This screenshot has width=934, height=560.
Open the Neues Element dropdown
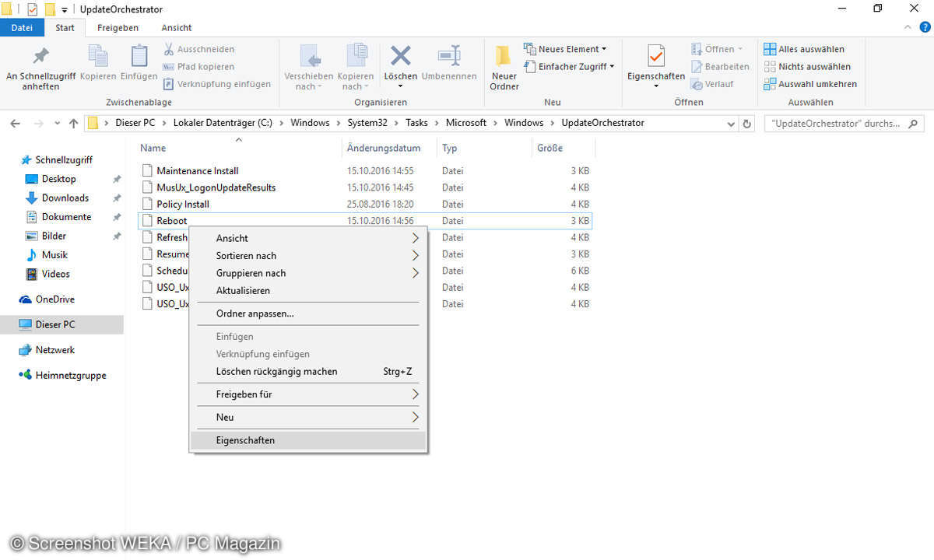(565, 49)
